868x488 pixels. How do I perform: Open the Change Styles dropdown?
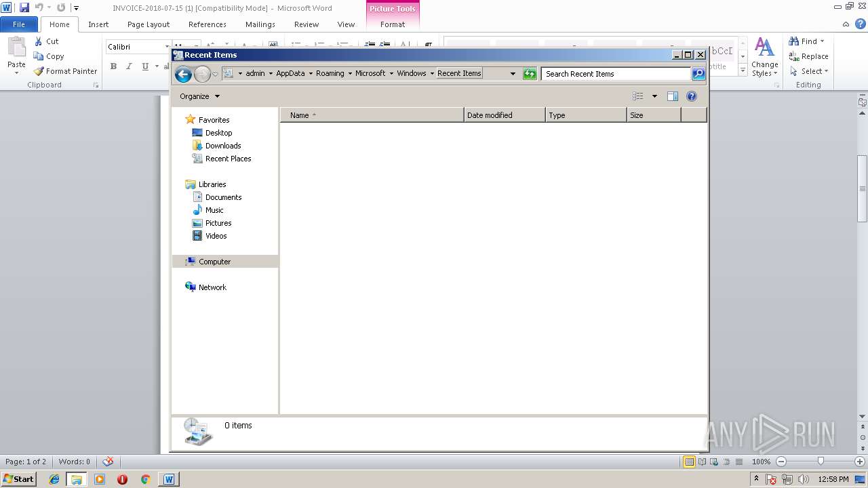(x=764, y=58)
